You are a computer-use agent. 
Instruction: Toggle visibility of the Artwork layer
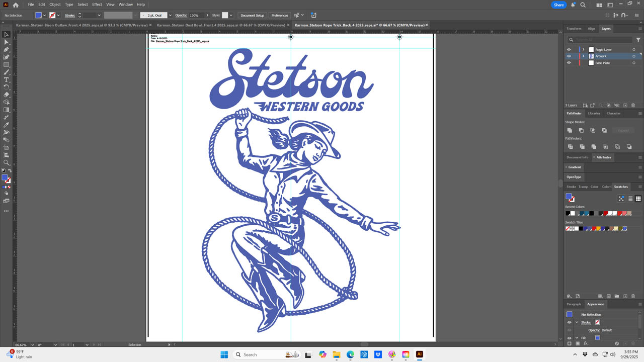[x=569, y=56]
